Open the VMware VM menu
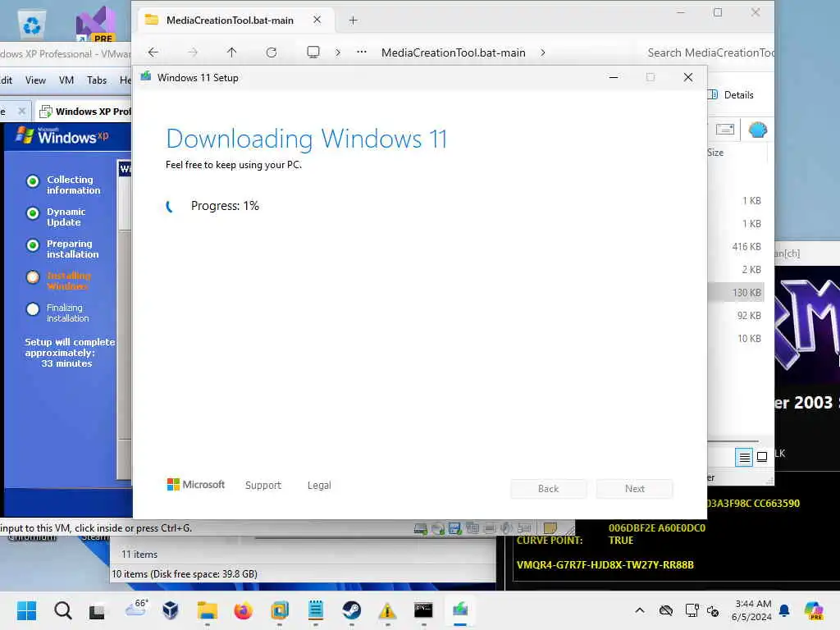Screen dimensions: 840x630 (x=66, y=80)
